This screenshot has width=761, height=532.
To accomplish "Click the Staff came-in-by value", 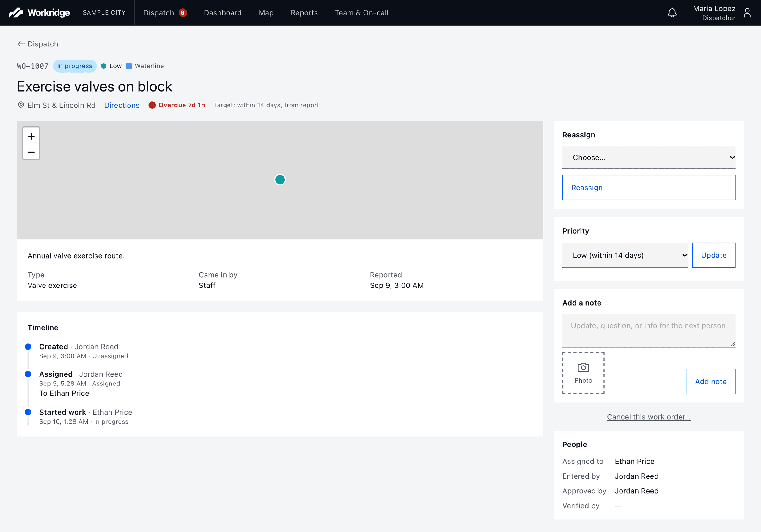I will (x=207, y=285).
